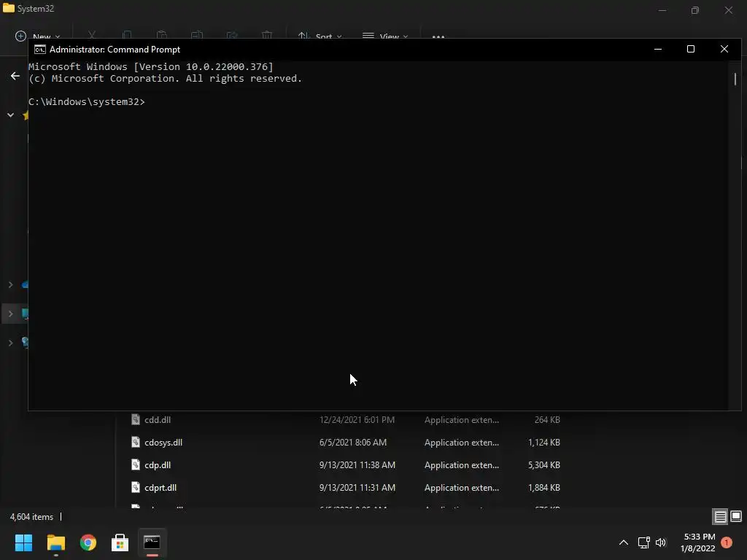Image resolution: width=747 pixels, height=560 pixels.
Task: Open the See more options menu in Explorer
Action: click(x=438, y=36)
